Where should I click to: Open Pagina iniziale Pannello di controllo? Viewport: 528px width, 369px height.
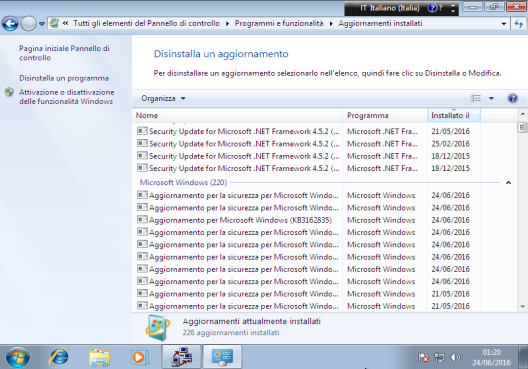coord(64,53)
